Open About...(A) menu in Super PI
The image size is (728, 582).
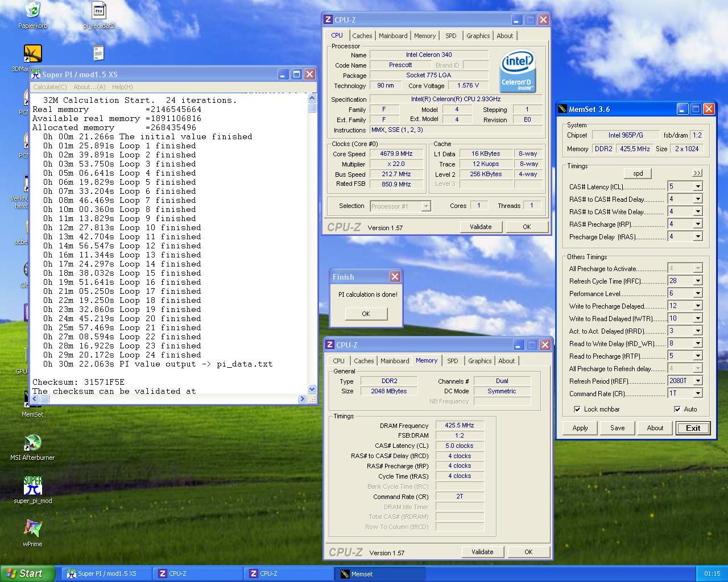tap(89, 87)
